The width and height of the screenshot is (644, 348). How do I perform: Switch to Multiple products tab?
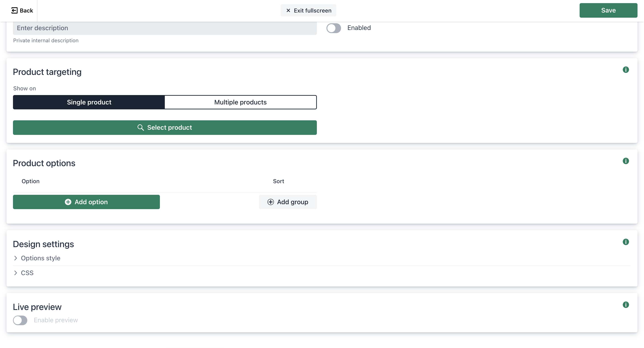click(x=240, y=102)
